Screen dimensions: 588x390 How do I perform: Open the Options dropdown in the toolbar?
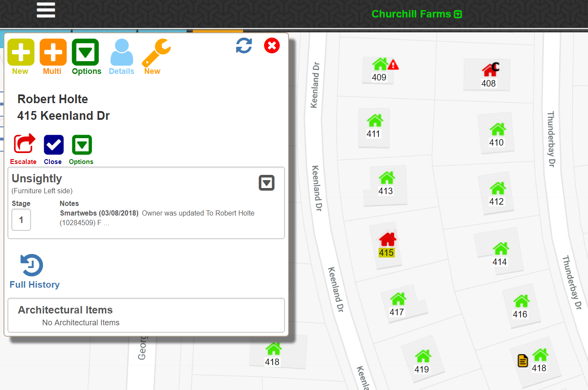tap(86, 52)
